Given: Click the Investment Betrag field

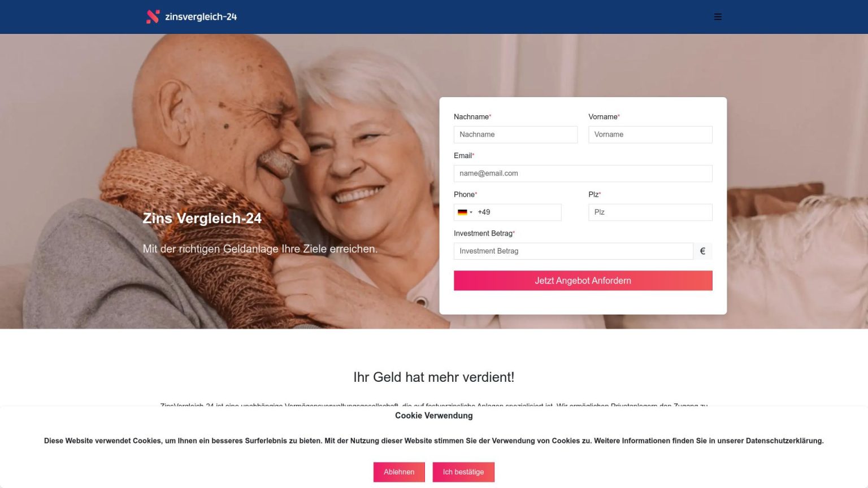Looking at the screenshot, I should coord(573,251).
